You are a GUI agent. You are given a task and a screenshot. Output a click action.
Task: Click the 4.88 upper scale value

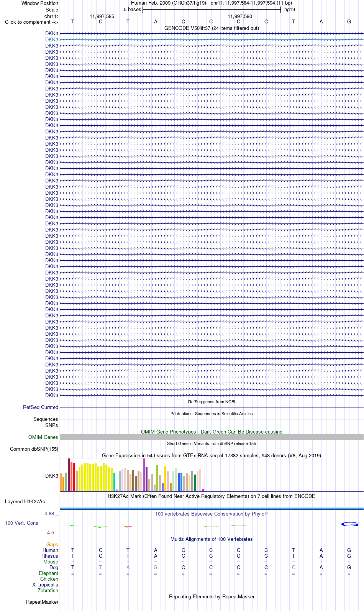[x=49, y=513]
